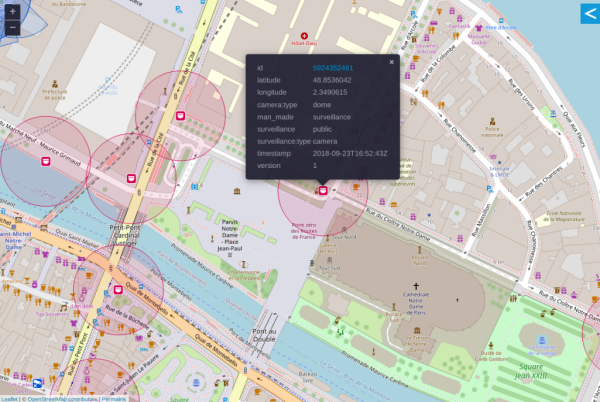Open the Leaflet attribution link

click(x=9, y=399)
